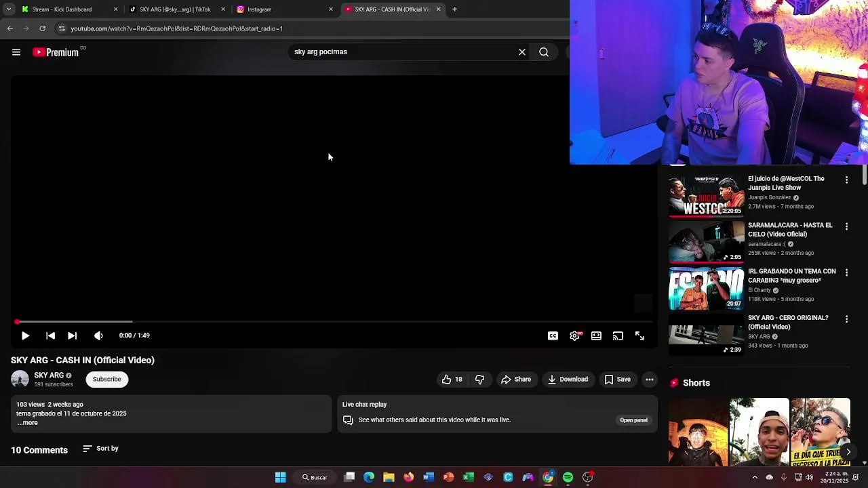The image size is (868, 488).
Task: Open El juicio de WestCOL thumbnail
Action: click(706, 196)
